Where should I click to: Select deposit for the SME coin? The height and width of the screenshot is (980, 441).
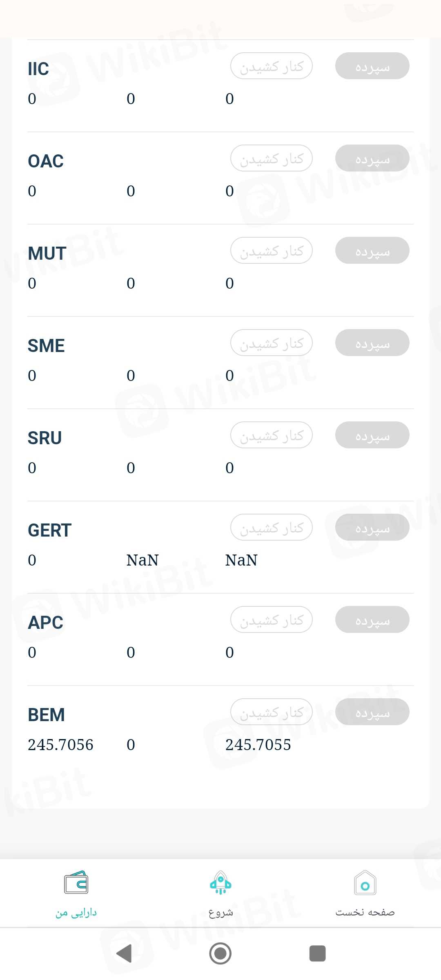click(x=372, y=343)
